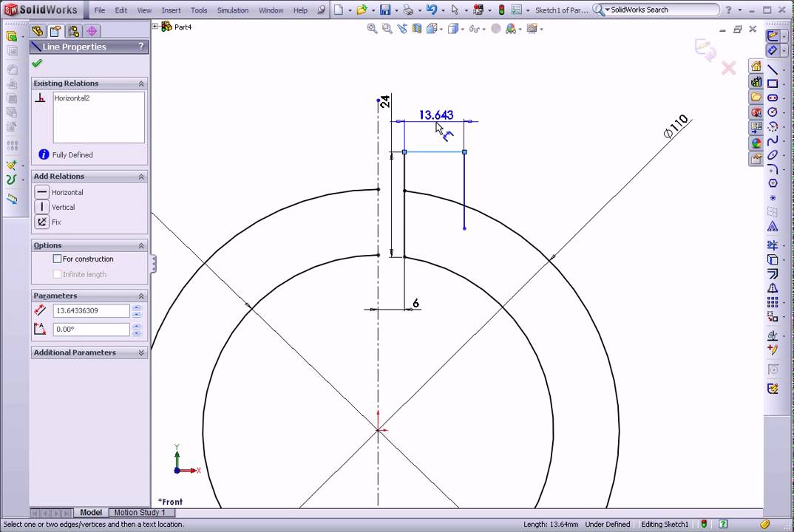This screenshot has width=794, height=532.
Task: Open the Design Library task pane tab
Action: (x=756, y=81)
